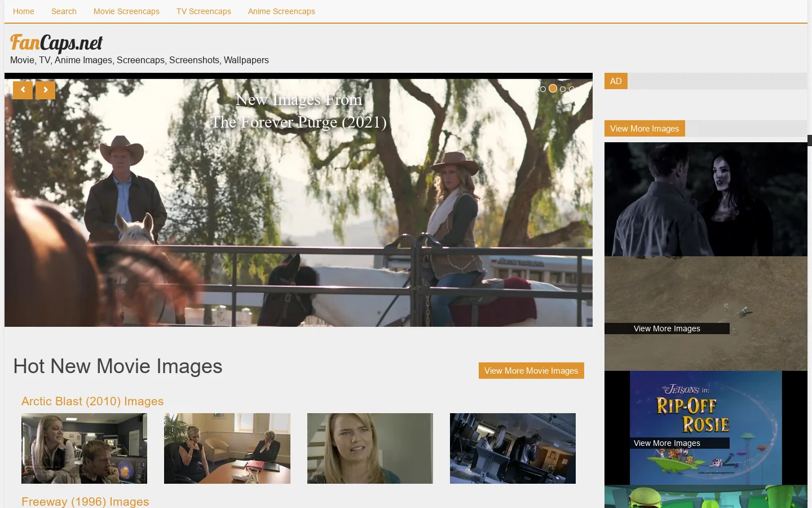Select the third slideshow dot indicator
Screen dimensions: 812x508
tap(563, 89)
